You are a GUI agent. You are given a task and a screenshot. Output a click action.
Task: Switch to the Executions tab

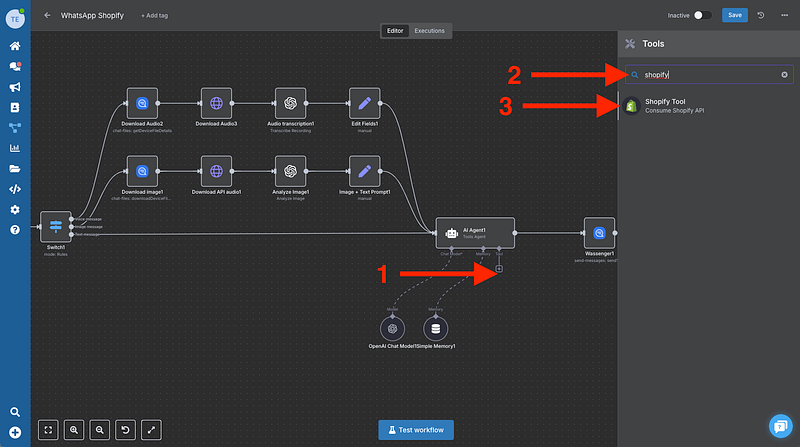click(x=430, y=31)
